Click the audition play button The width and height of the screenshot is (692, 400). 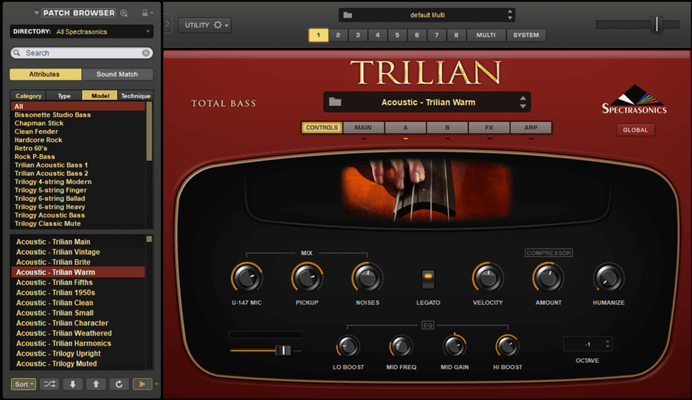click(142, 383)
